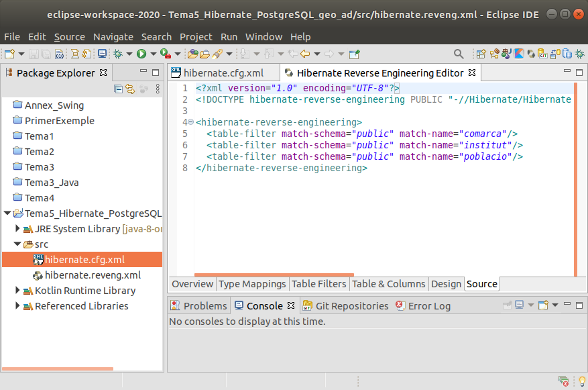The width and height of the screenshot is (588, 390).
Task: Open the Table & Columns page tab
Action: (x=388, y=284)
